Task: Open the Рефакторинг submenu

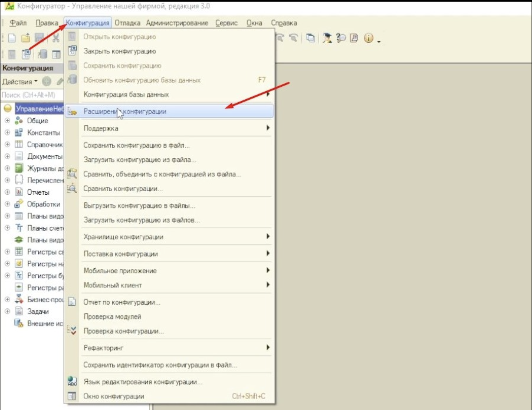Action: [170, 348]
